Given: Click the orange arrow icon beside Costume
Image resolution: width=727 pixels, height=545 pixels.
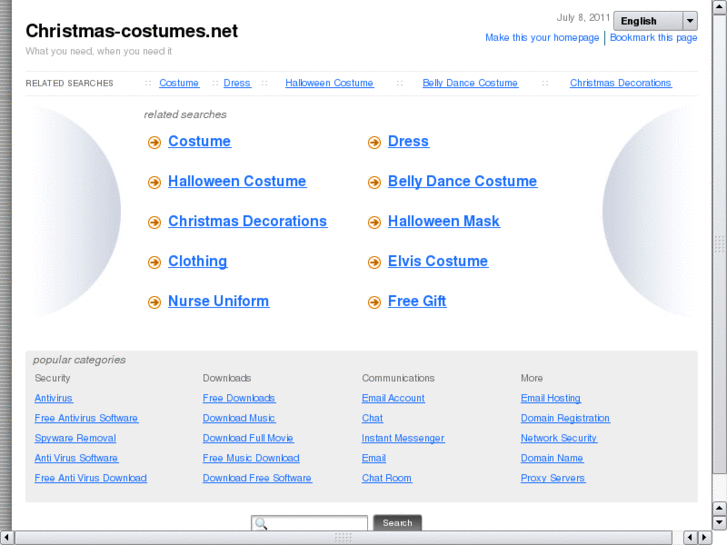Looking at the screenshot, I should coord(154,142).
